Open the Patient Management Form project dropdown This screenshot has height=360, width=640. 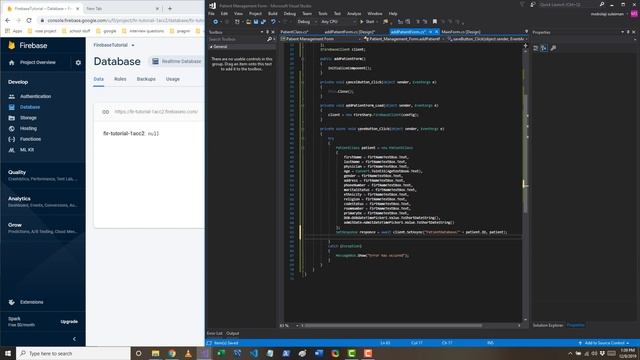pos(321,39)
